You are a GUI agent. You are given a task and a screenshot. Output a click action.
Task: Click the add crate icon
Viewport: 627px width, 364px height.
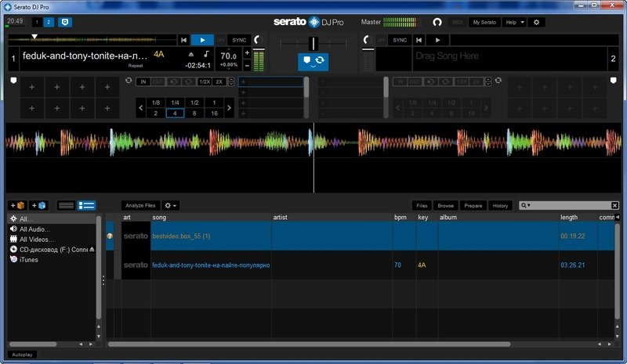pyautogui.click(x=19, y=205)
